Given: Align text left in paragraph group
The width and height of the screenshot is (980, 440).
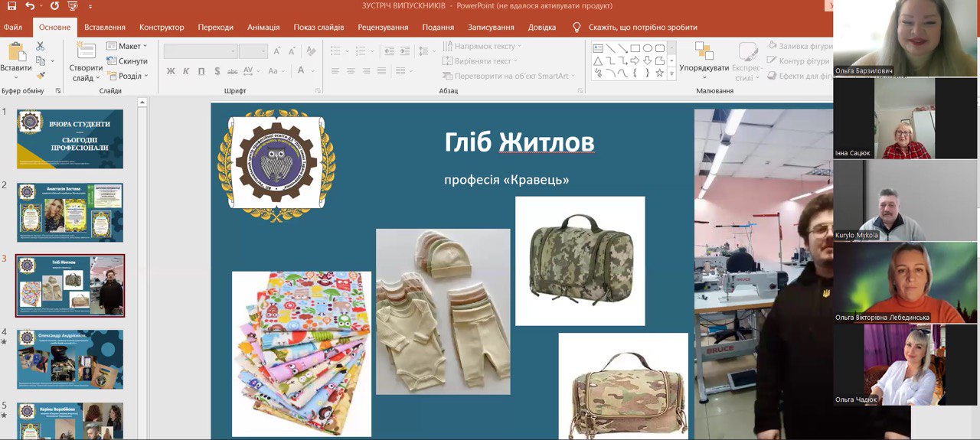Looking at the screenshot, I should [x=335, y=71].
